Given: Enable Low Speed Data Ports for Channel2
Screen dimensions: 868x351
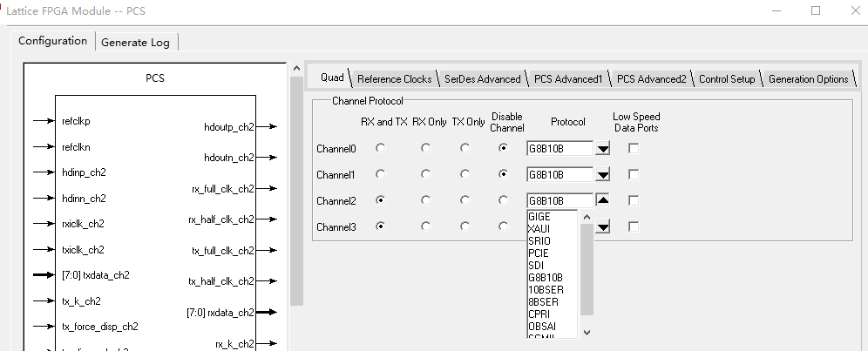Looking at the screenshot, I should pyautogui.click(x=634, y=200).
